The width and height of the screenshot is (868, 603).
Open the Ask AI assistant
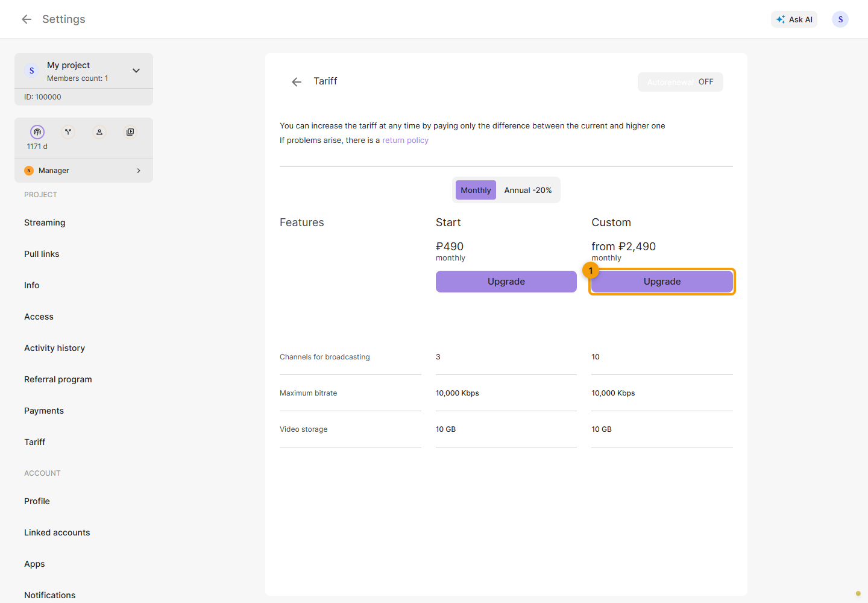click(x=794, y=19)
